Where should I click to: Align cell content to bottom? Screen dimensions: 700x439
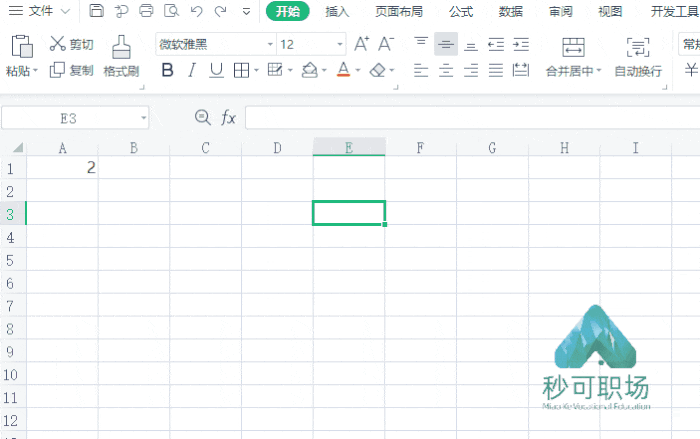click(x=471, y=45)
